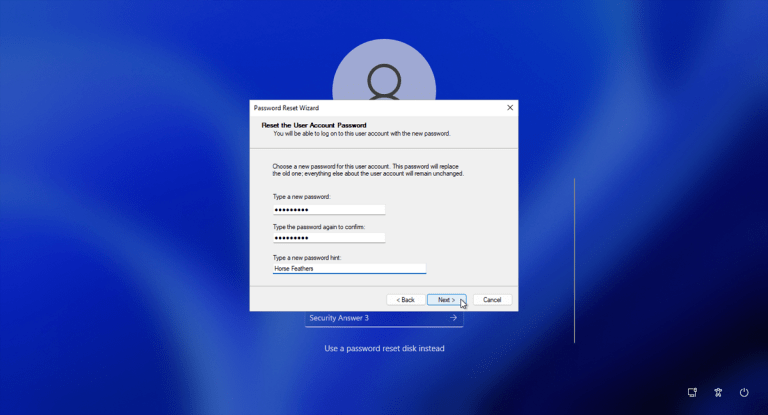Image resolution: width=768 pixels, height=415 pixels.
Task: Click the Type a new password hint label
Action: tap(307, 258)
